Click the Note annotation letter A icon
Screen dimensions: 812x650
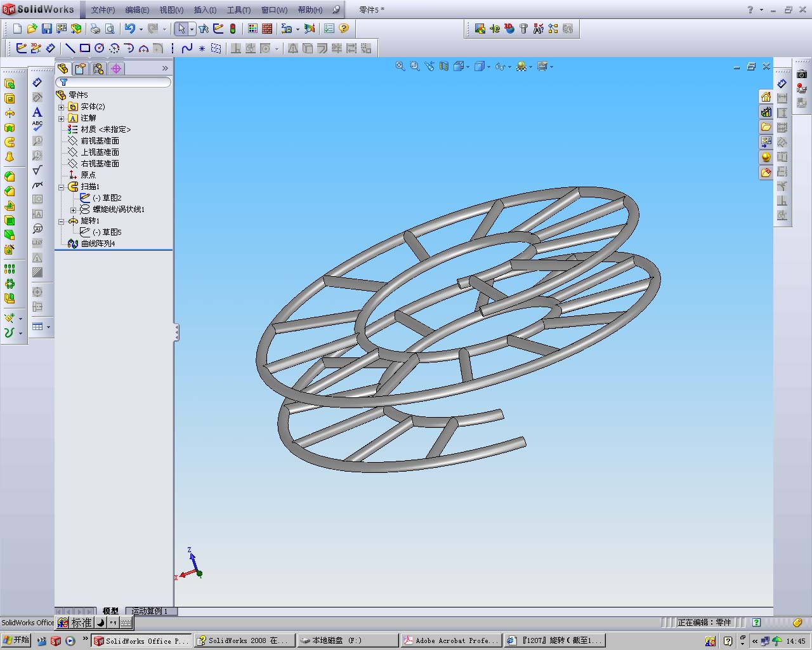(x=37, y=112)
